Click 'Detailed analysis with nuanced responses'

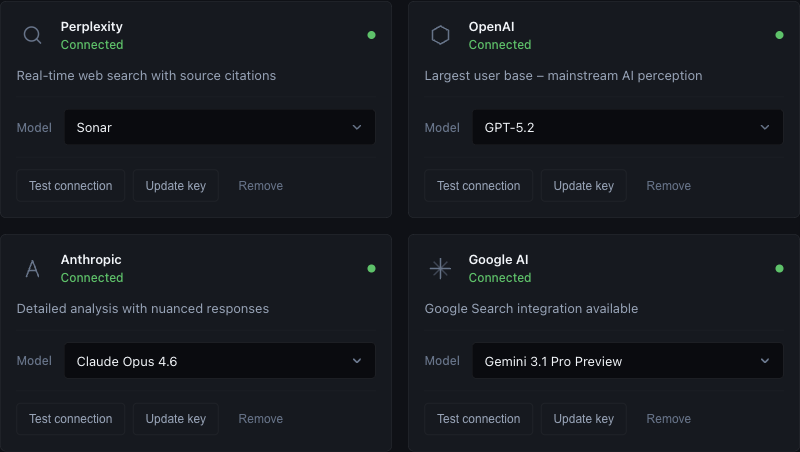click(x=142, y=309)
